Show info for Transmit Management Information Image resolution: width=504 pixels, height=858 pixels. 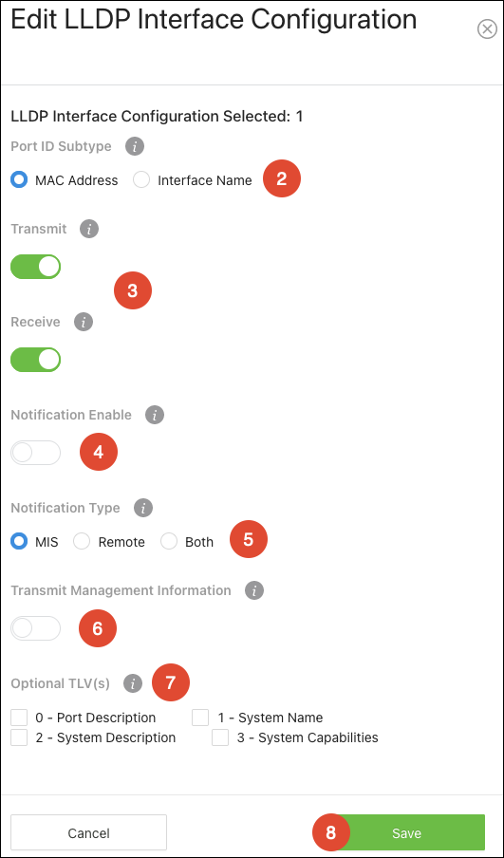(254, 590)
